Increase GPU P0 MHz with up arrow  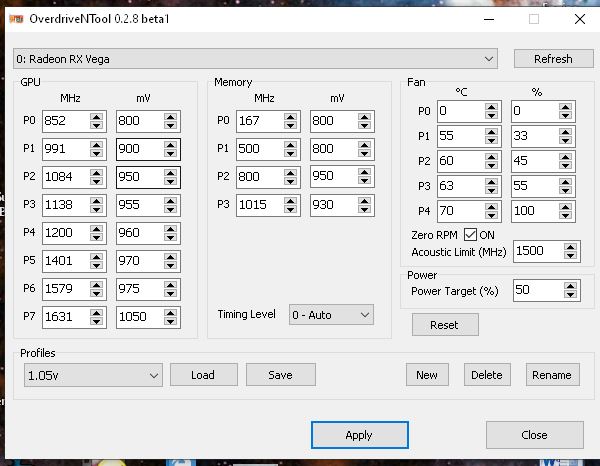pyautogui.click(x=96, y=117)
